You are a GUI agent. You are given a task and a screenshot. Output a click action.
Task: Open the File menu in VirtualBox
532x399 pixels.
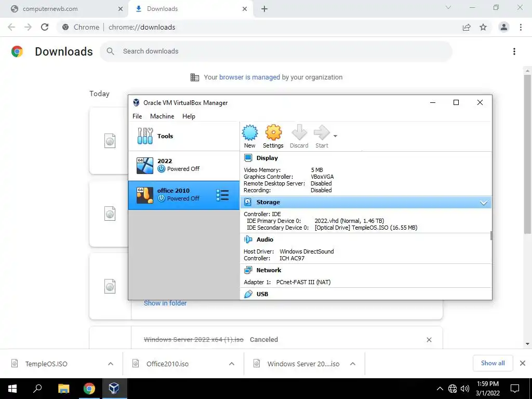pyautogui.click(x=137, y=116)
